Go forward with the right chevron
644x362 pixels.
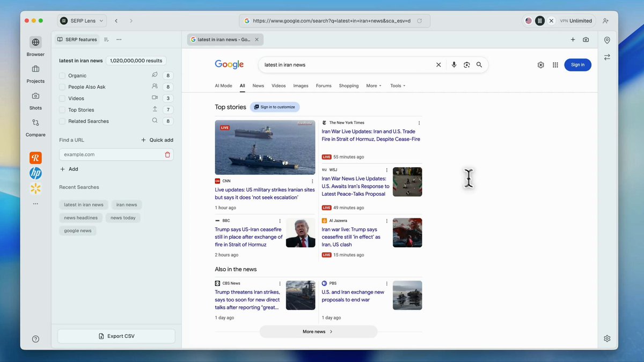point(131,21)
